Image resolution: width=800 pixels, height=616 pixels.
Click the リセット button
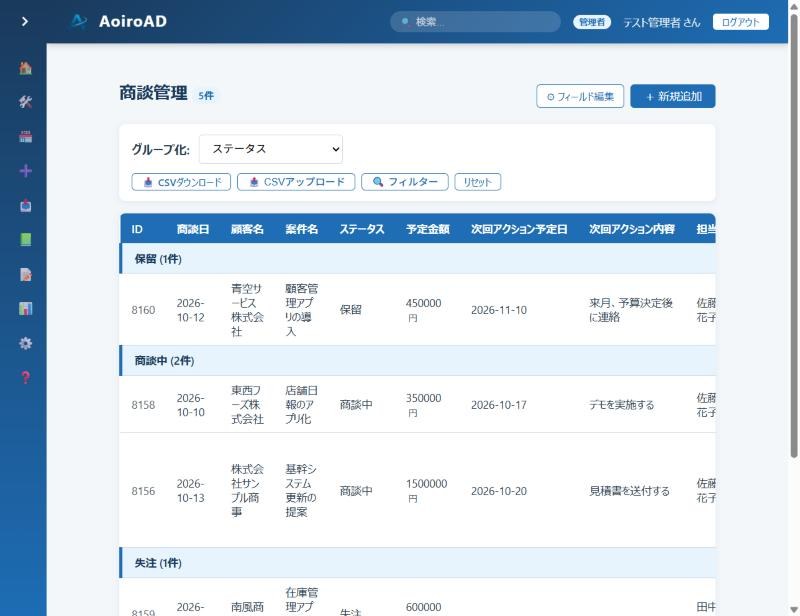(478, 182)
